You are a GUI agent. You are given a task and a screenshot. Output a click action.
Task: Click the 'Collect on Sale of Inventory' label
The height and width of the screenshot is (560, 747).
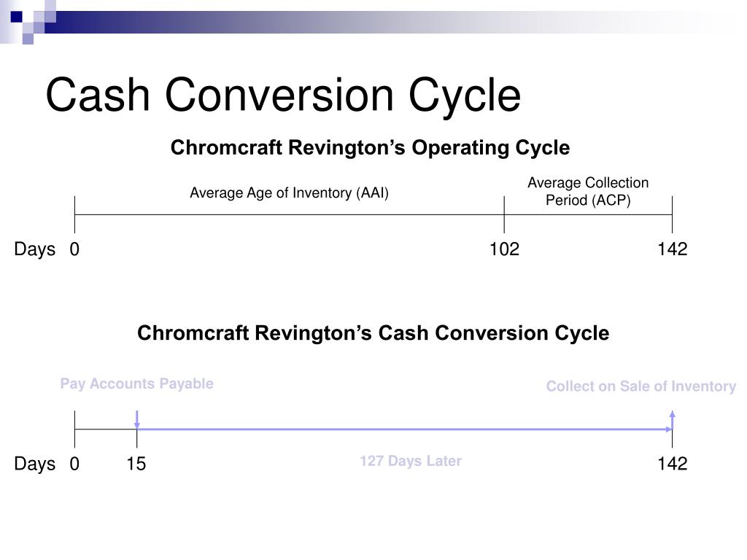tap(640, 386)
